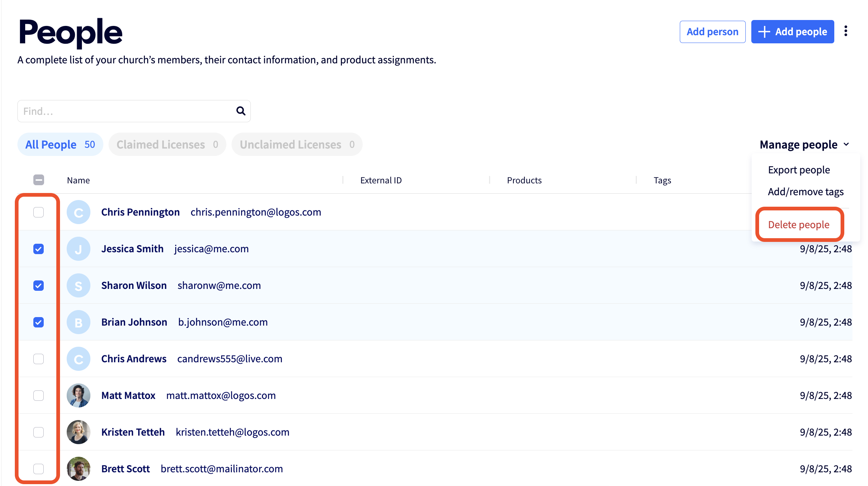
Task: Click email jessica@me.com
Action: click(x=212, y=249)
